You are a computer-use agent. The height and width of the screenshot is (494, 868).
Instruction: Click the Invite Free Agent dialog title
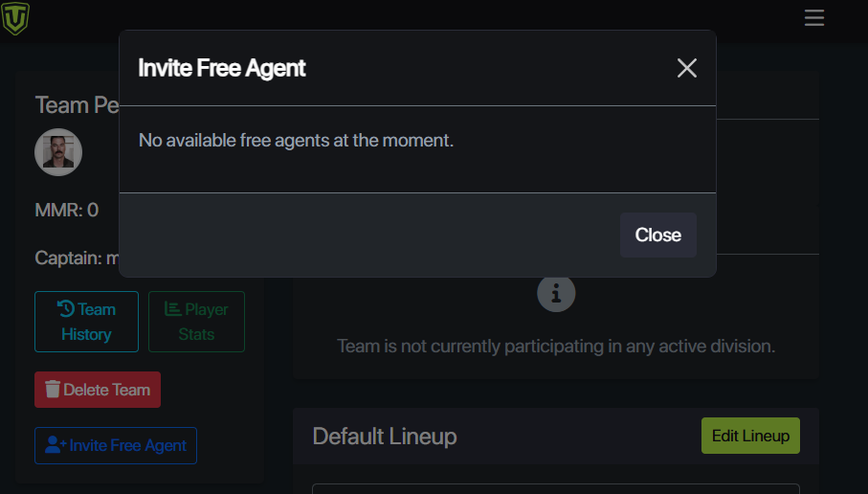pyautogui.click(x=222, y=68)
